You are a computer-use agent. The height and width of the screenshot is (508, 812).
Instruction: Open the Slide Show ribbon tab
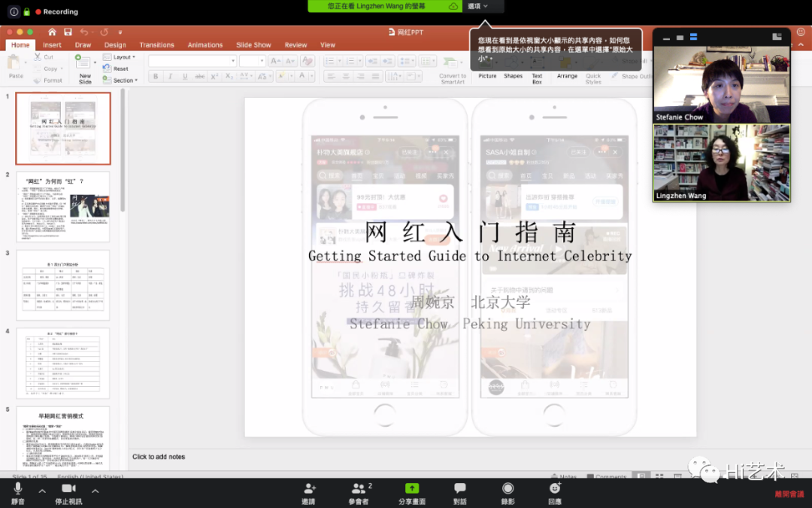point(253,45)
